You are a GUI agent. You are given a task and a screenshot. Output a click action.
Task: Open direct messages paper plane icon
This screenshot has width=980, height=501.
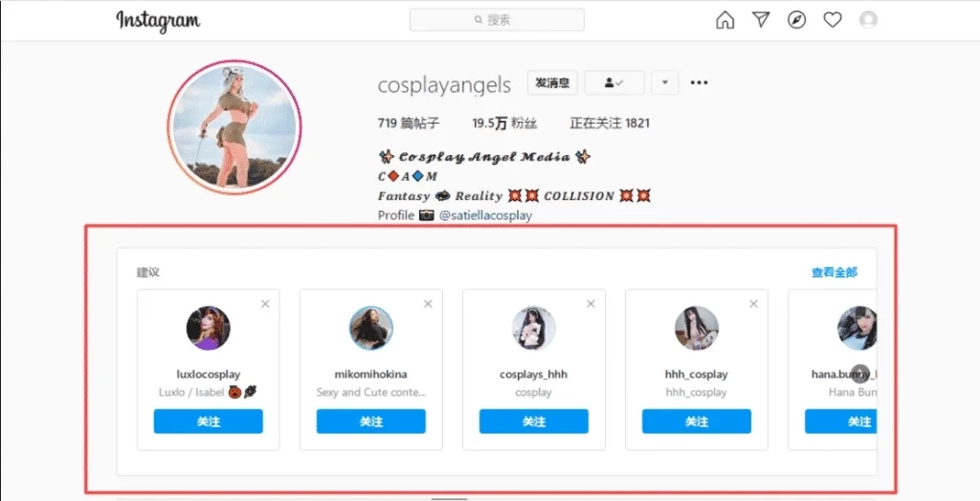coord(761,20)
